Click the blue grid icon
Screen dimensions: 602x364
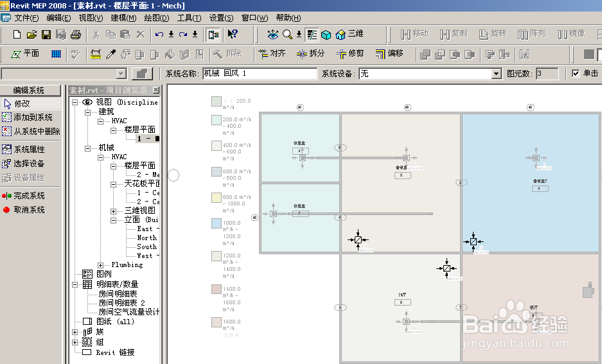[x=56, y=54]
